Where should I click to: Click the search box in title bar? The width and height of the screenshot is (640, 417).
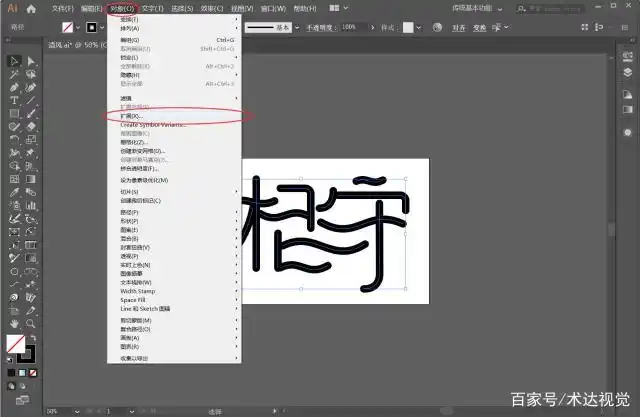point(550,8)
